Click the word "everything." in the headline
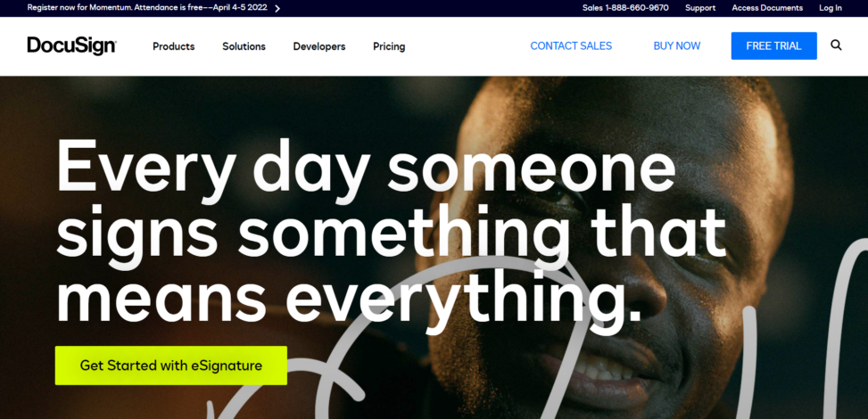 [463, 298]
